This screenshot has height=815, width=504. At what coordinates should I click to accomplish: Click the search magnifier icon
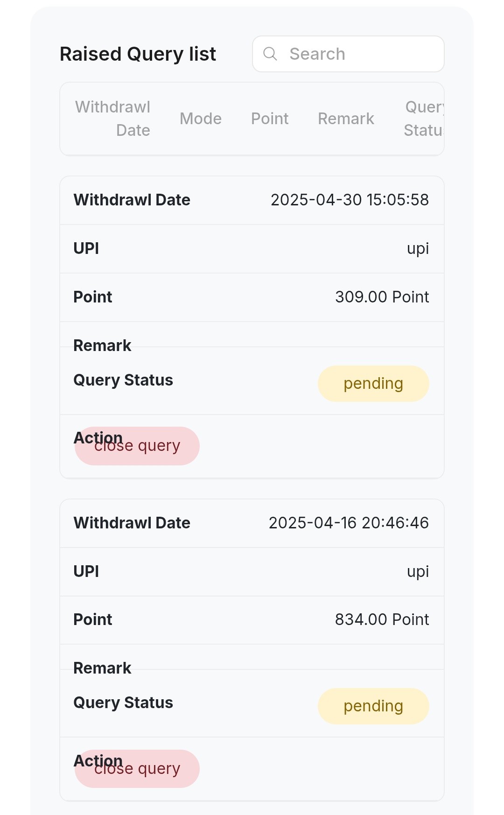pos(270,54)
